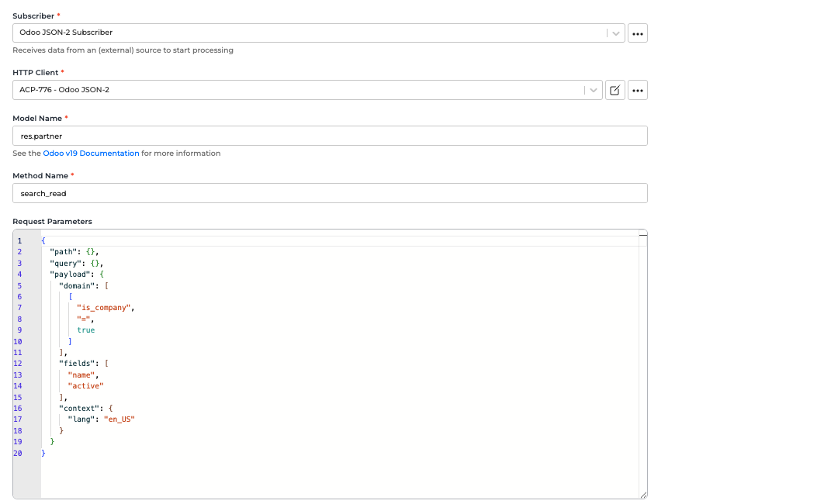The height and width of the screenshot is (504, 817).
Task: Place cursor on the "payload" key
Action: click(71, 274)
